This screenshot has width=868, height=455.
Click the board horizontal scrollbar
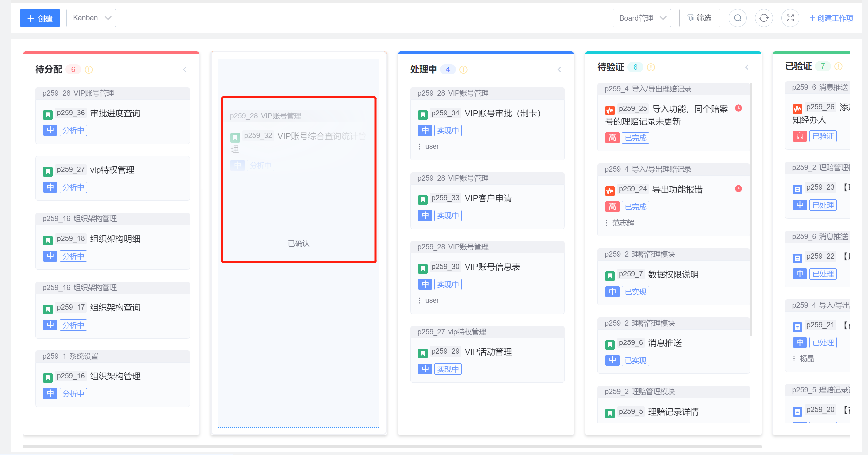coord(392,447)
